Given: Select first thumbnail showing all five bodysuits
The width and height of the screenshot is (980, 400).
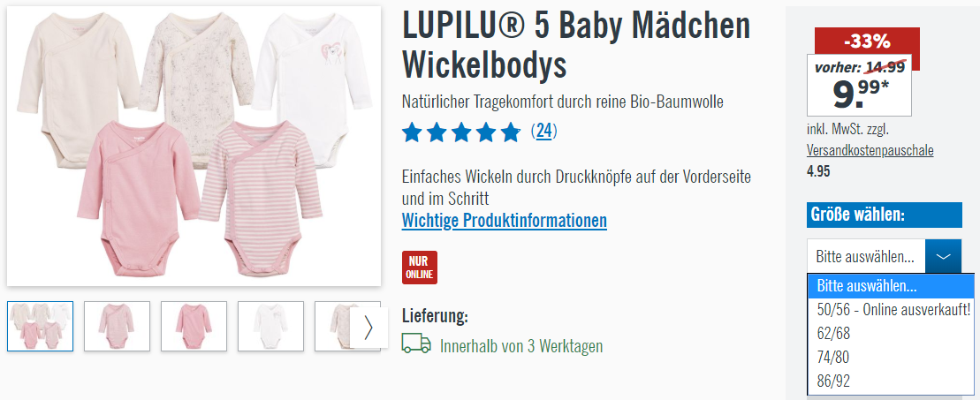Looking at the screenshot, I should (40, 326).
